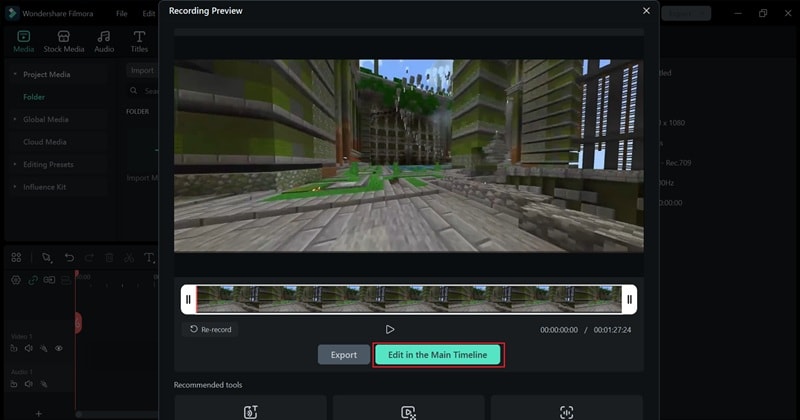Image resolution: width=800 pixels, height=420 pixels.
Task: Switch to the Media tab
Action: [23, 41]
